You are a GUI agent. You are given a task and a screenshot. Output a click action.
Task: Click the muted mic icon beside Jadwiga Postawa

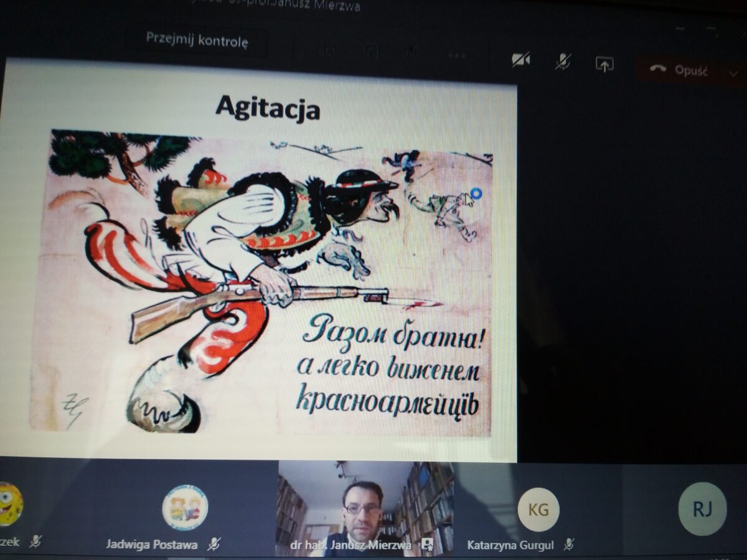coord(214,544)
